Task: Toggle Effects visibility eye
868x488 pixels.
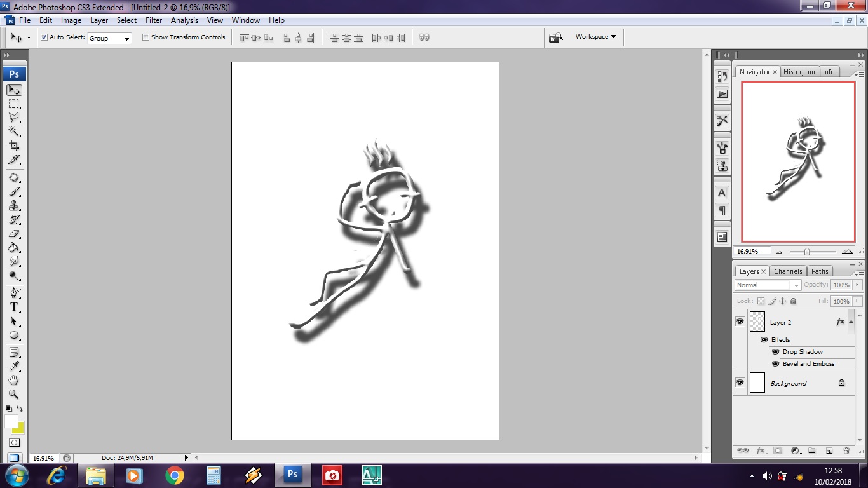Action: point(764,339)
